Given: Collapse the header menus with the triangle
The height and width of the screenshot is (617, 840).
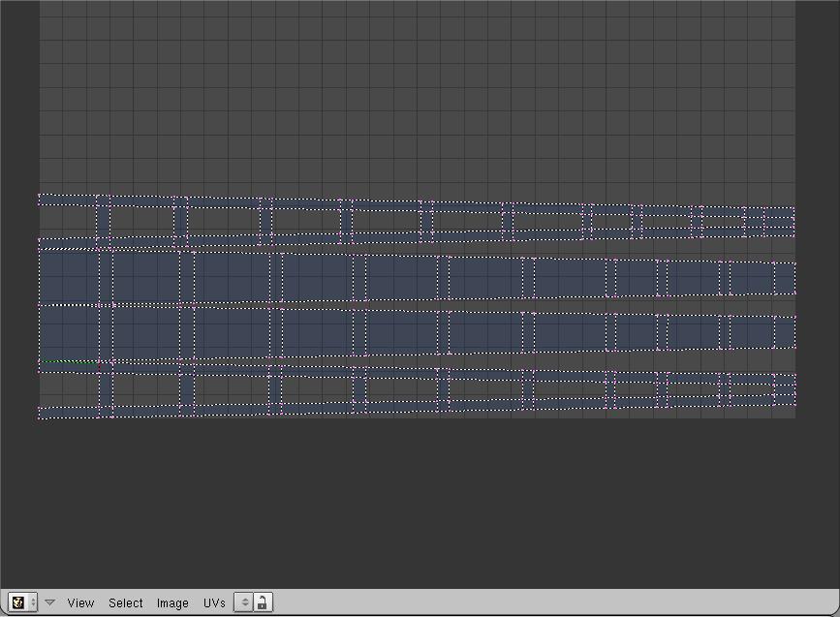Looking at the screenshot, I should pyautogui.click(x=50, y=602).
